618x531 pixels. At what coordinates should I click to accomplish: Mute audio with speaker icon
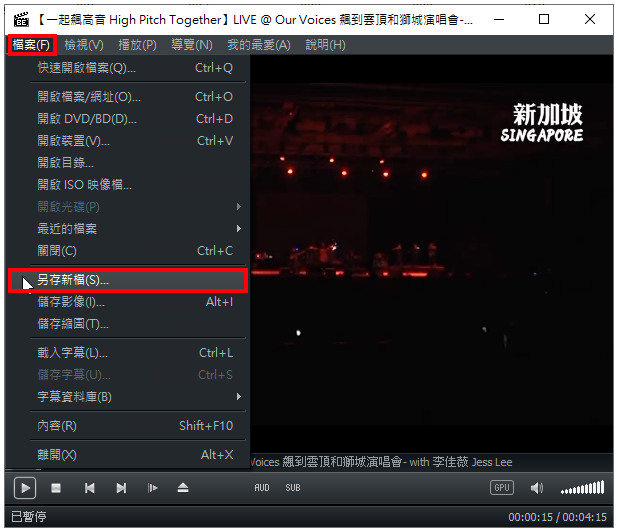pos(536,488)
